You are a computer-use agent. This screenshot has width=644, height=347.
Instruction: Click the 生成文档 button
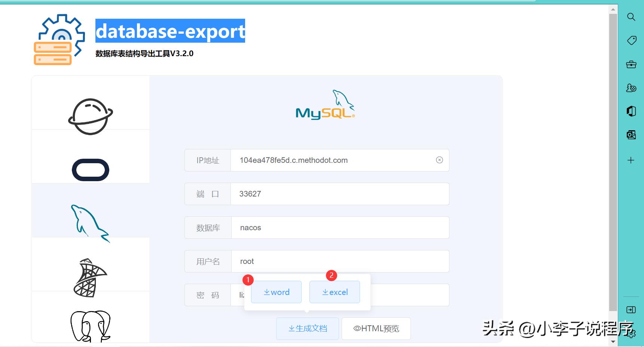308,328
